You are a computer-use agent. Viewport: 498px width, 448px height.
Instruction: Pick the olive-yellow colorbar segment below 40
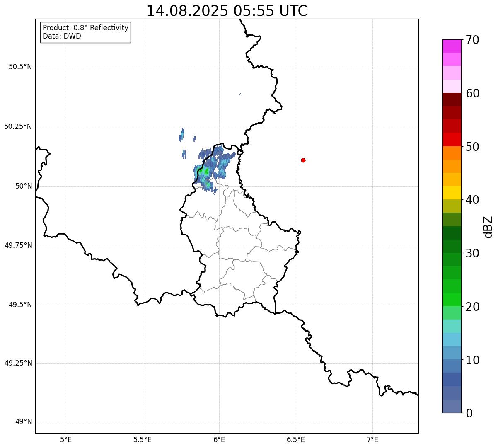[452, 206]
